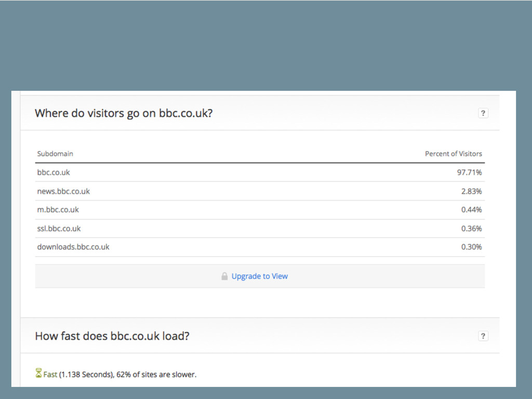Open the Upgrade to View link

tap(260, 276)
